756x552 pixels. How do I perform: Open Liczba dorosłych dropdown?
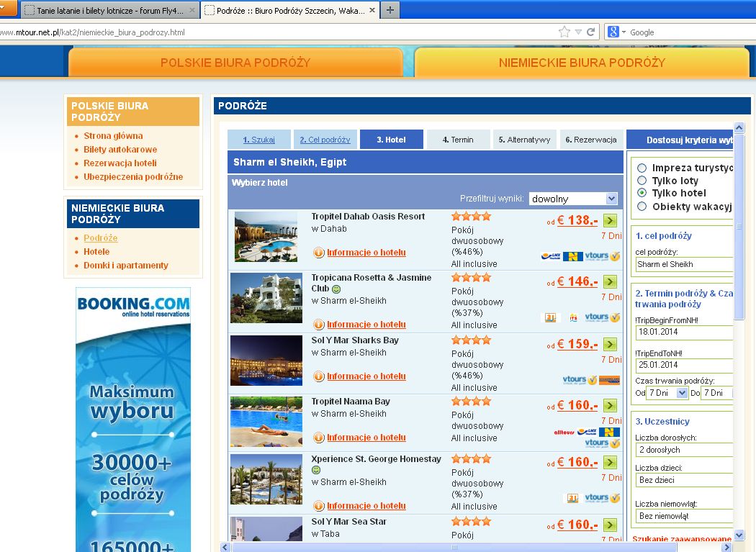tap(684, 450)
